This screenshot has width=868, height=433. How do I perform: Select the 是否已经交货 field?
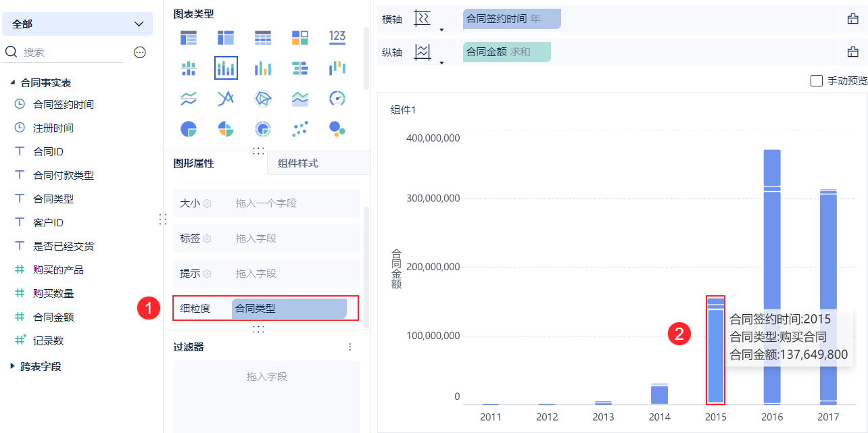tap(64, 246)
